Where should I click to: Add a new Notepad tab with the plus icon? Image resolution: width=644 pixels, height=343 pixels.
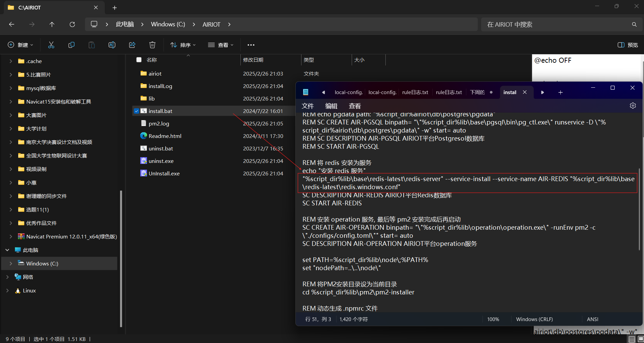[560, 92]
